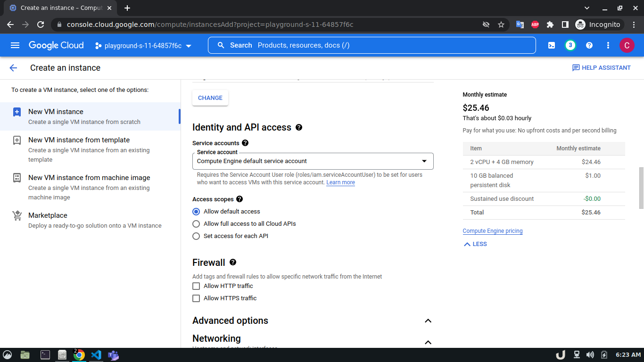644x362 pixels.
Task: Launch Visual Studio Code from taskbar
Action: [96, 355]
